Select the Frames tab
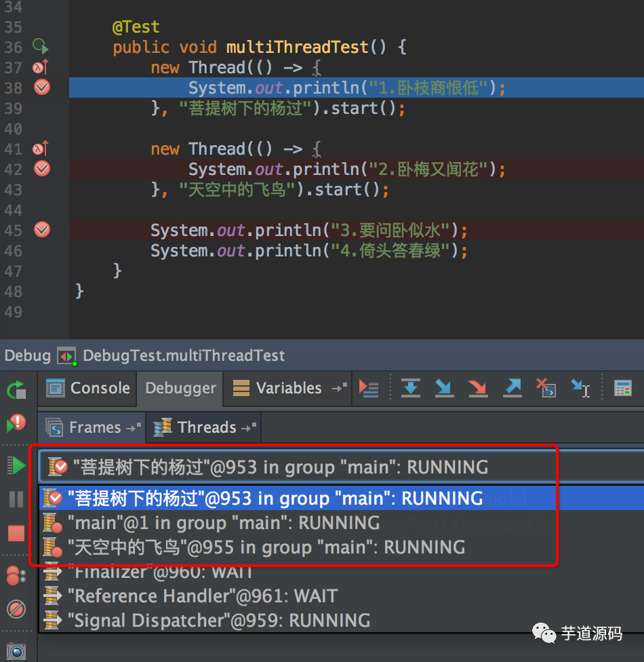Image resolution: width=644 pixels, height=662 pixels. click(92, 427)
